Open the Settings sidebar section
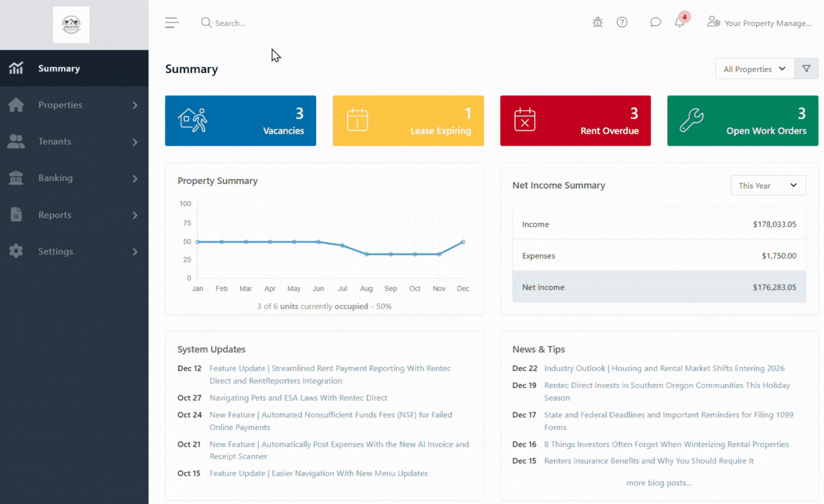The height and width of the screenshot is (504, 824). coord(74,251)
